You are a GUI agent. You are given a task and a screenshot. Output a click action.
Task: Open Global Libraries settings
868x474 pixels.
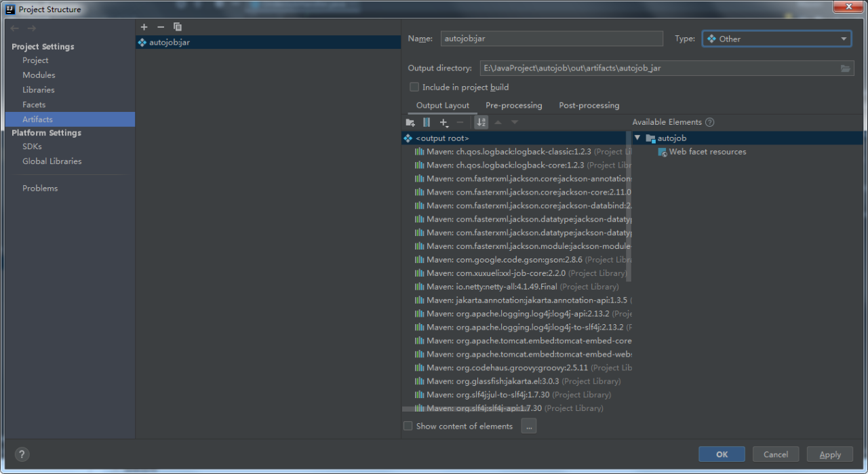click(x=52, y=161)
